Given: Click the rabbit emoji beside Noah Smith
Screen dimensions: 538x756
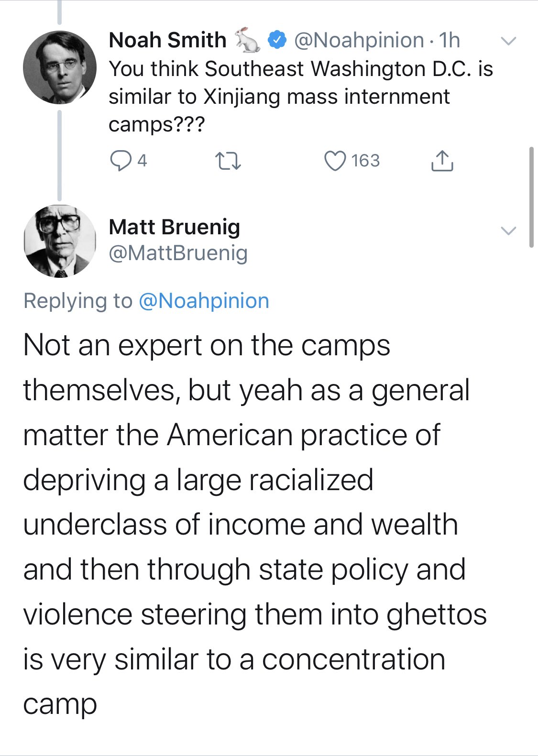Looking at the screenshot, I should (247, 40).
